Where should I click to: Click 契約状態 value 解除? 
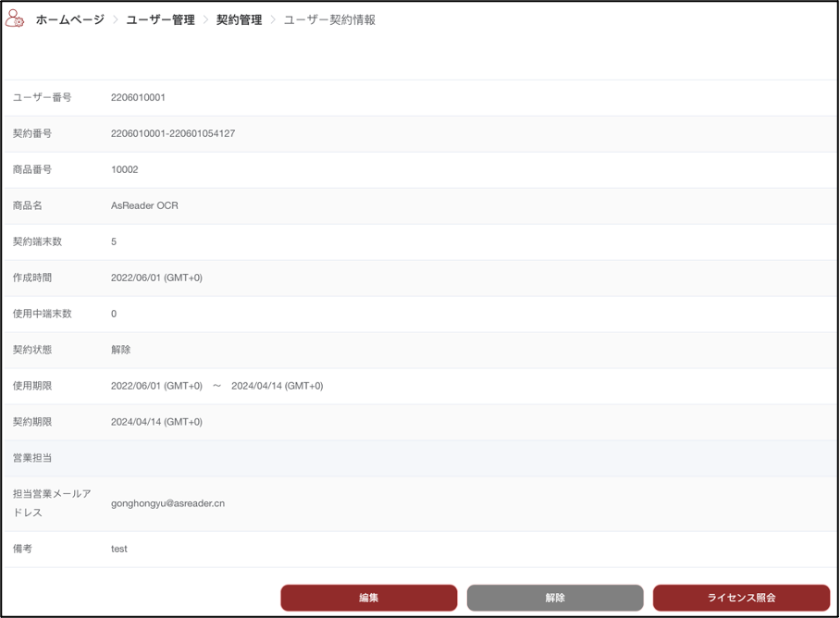tap(120, 350)
